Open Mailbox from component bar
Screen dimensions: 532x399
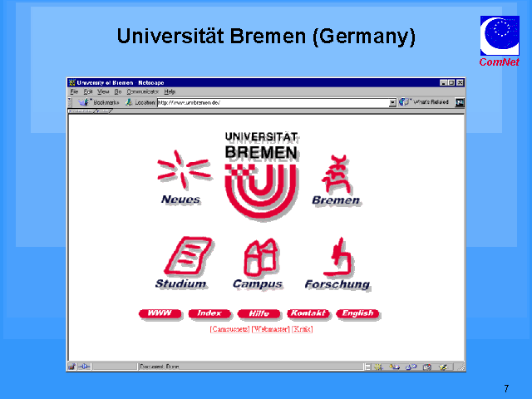pyautogui.click(x=395, y=367)
